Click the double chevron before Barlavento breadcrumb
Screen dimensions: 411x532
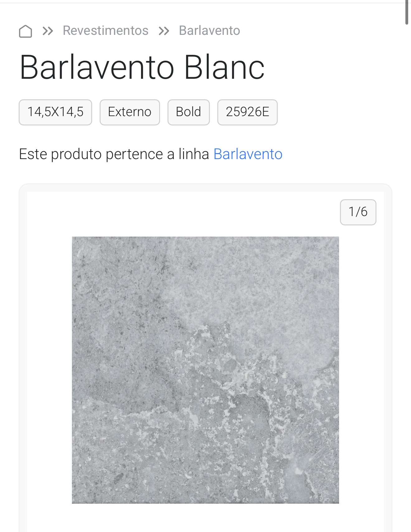[164, 31]
